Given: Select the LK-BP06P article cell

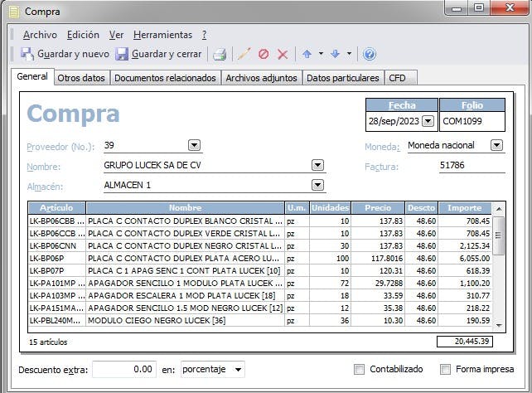Looking at the screenshot, I should point(56,258).
